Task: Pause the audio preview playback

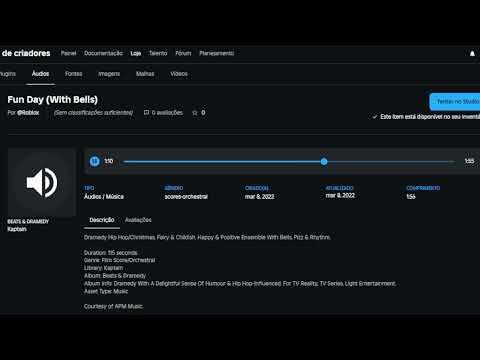Action: pos(95,161)
